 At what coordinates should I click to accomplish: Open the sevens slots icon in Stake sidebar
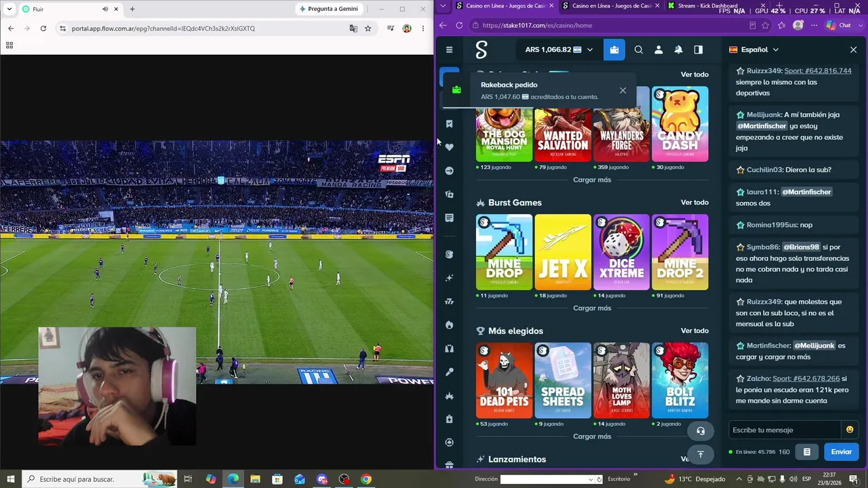(x=449, y=302)
